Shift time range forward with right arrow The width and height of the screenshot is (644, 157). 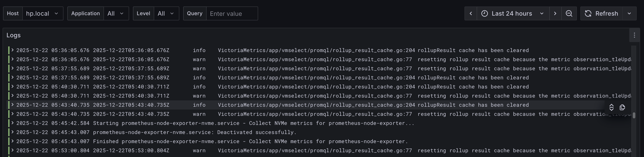[x=555, y=13]
